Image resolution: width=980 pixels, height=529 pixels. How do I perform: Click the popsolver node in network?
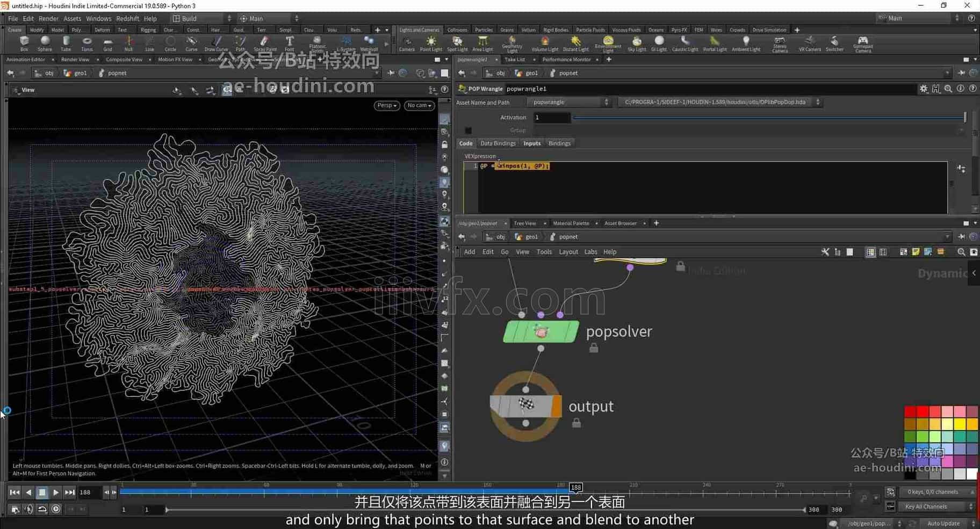coord(541,331)
